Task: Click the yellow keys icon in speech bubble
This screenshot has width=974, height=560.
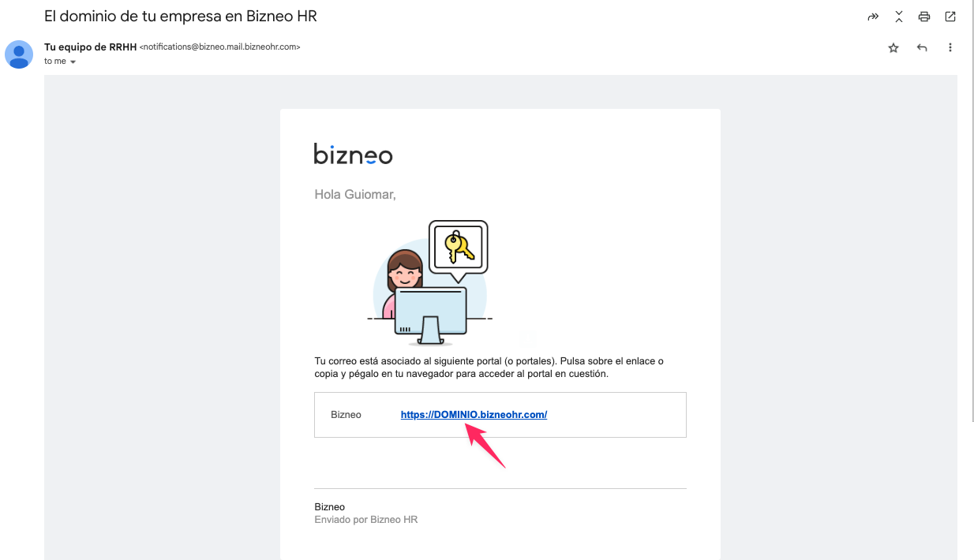Action: (459, 247)
